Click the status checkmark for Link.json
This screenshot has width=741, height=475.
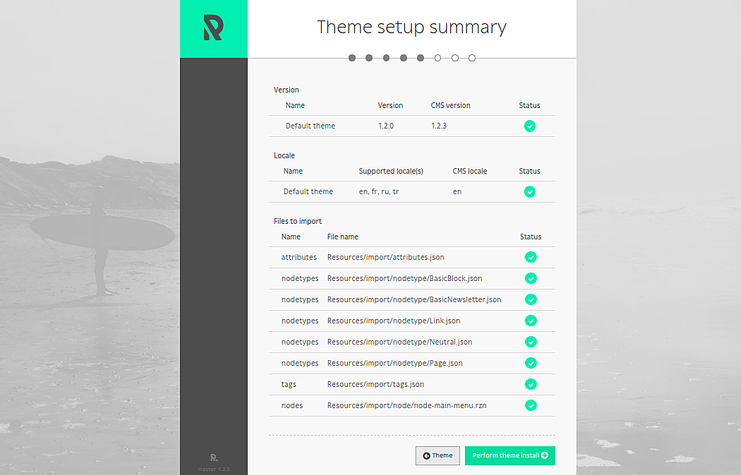coord(530,321)
